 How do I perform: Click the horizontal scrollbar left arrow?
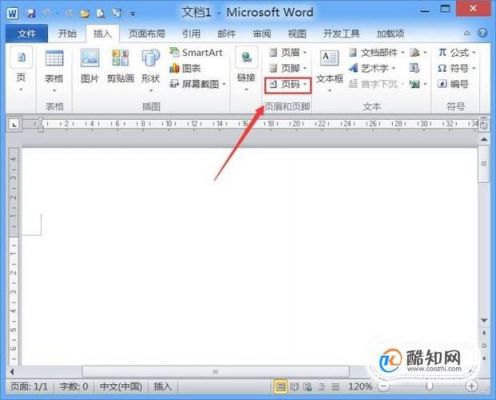click(x=12, y=372)
